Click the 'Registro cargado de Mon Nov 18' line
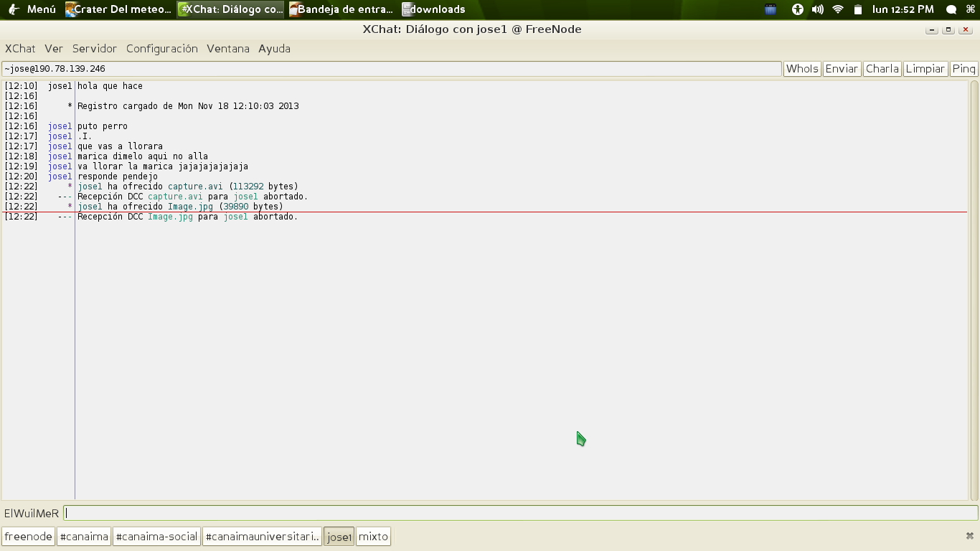 tap(188, 106)
